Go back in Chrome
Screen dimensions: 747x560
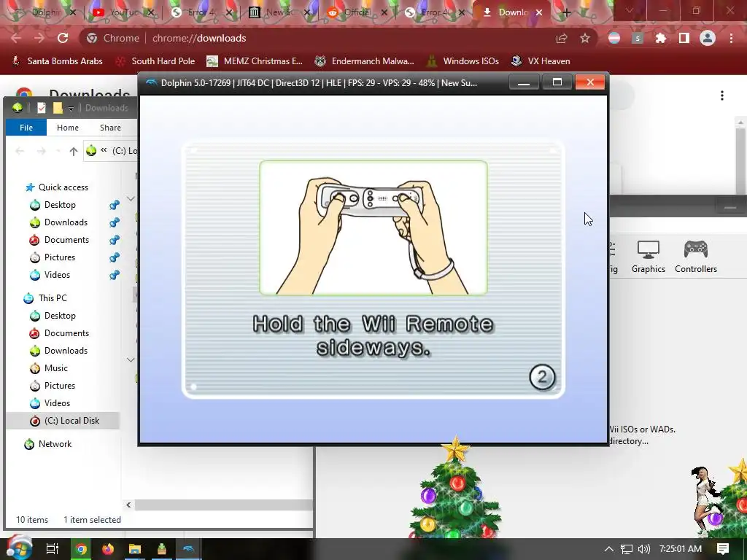[16, 38]
